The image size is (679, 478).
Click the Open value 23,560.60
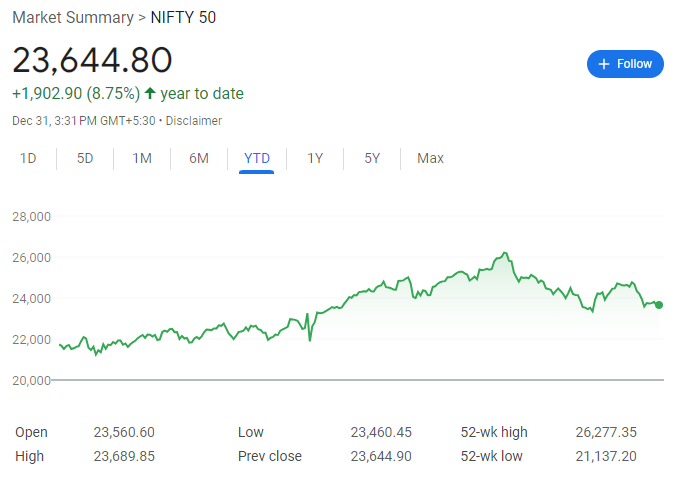(x=124, y=432)
